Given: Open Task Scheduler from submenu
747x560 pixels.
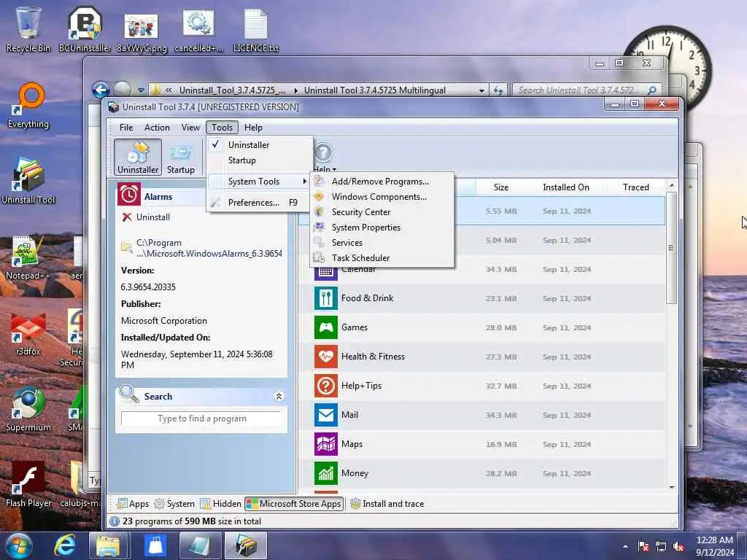Looking at the screenshot, I should (x=382, y=257).
